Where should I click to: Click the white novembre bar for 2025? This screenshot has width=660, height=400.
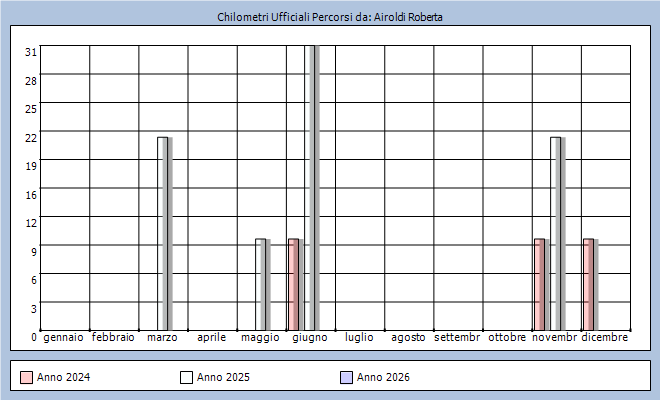click(556, 233)
